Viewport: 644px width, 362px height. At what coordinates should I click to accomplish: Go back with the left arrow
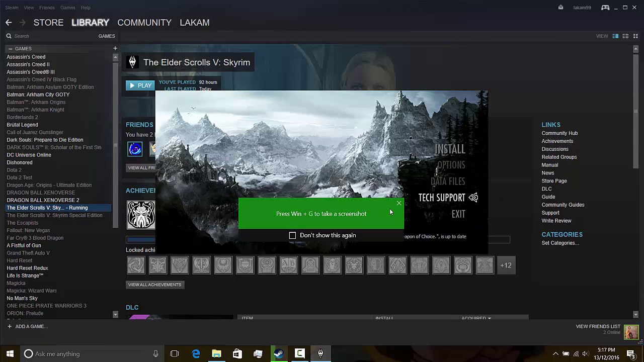[x=9, y=23]
